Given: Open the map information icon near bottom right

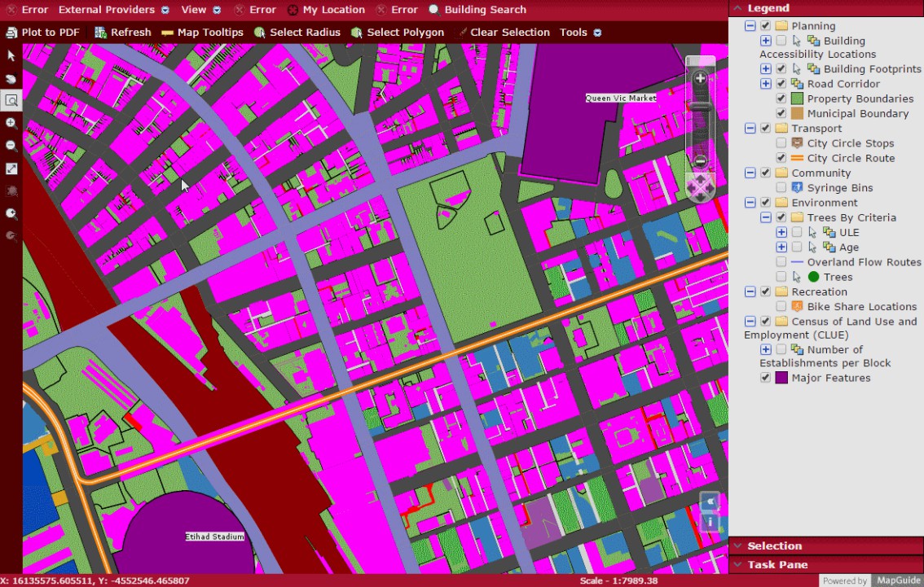Looking at the screenshot, I should [709, 522].
